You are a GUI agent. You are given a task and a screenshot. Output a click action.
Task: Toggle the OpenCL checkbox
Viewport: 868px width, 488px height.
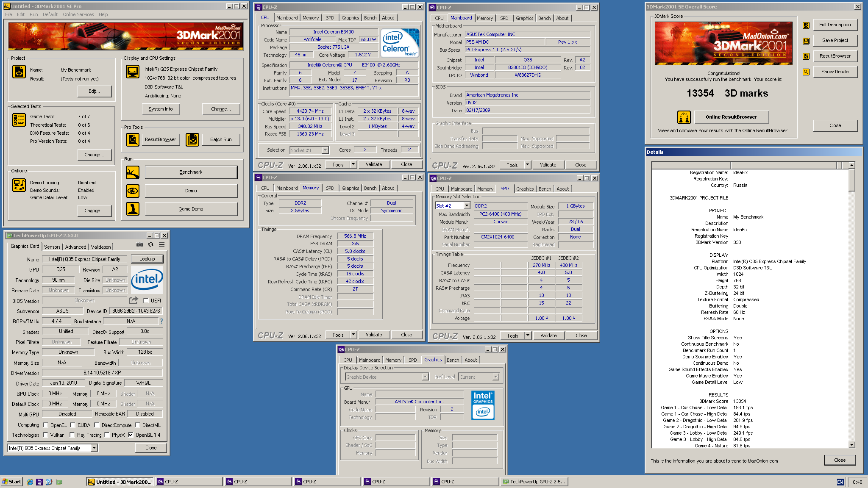pos(45,425)
